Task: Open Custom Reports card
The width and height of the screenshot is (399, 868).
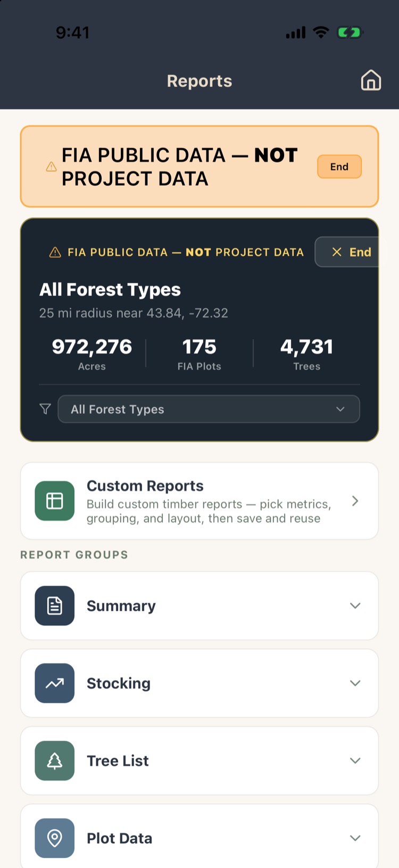Action: click(199, 501)
